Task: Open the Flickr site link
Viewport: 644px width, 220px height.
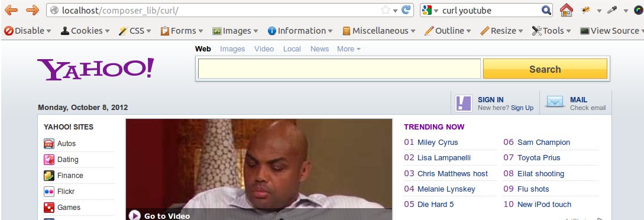Action: click(x=66, y=192)
